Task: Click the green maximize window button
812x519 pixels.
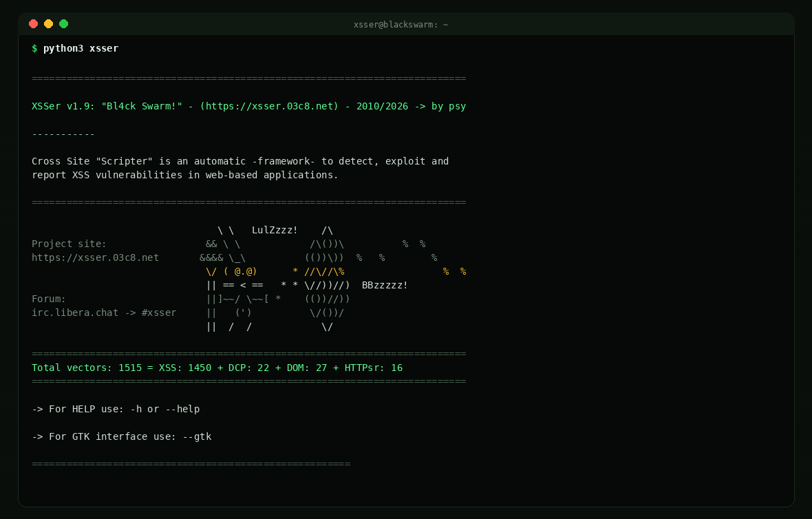Action: click(x=64, y=24)
